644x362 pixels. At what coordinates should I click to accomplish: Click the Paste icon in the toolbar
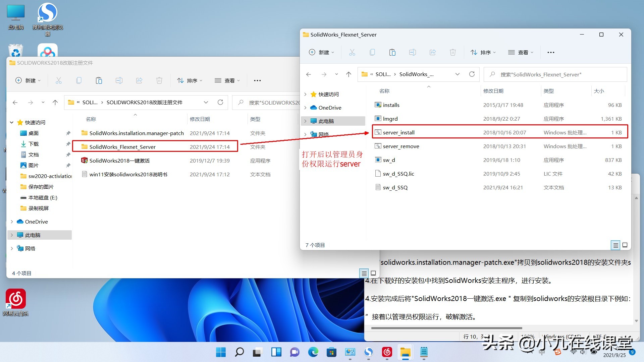point(392,52)
